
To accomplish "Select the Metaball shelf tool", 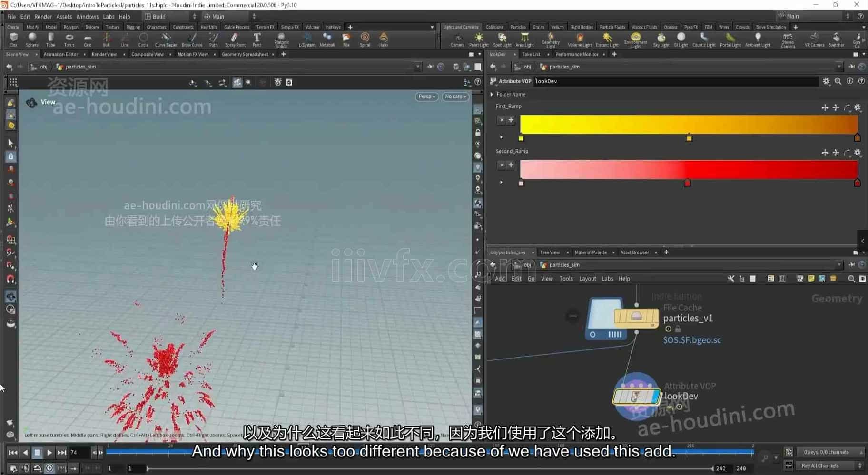I will [327, 39].
